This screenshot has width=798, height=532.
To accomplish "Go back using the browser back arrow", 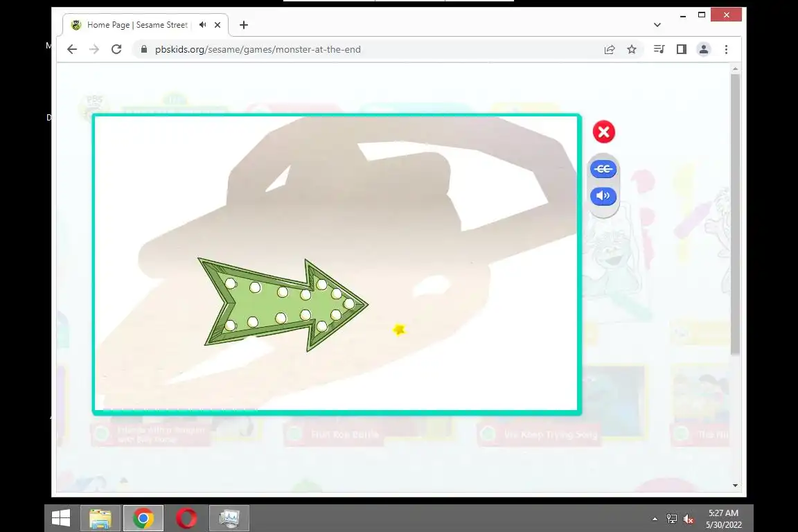I will (x=72, y=49).
